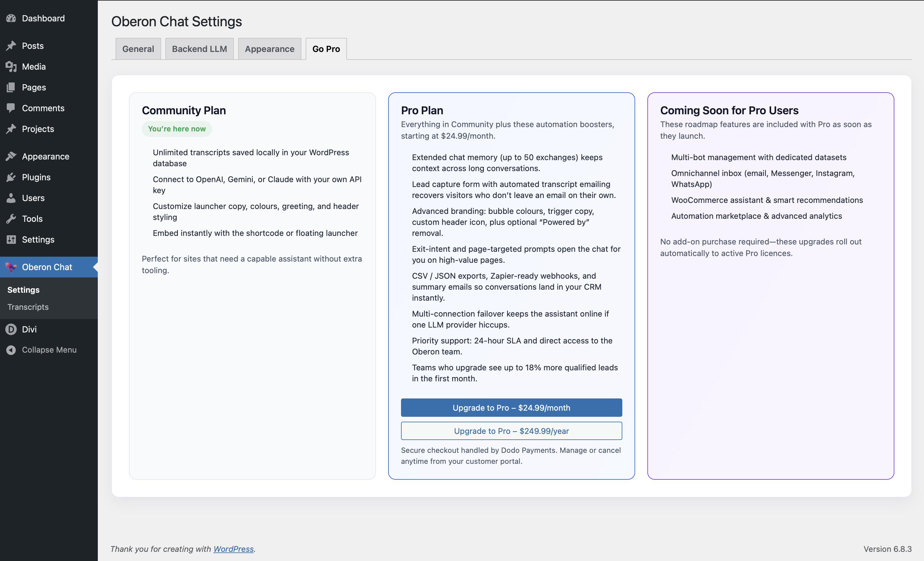Image resolution: width=924 pixels, height=561 pixels.
Task: Open the Divi sidebar icon
Action: pyautogui.click(x=11, y=329)
